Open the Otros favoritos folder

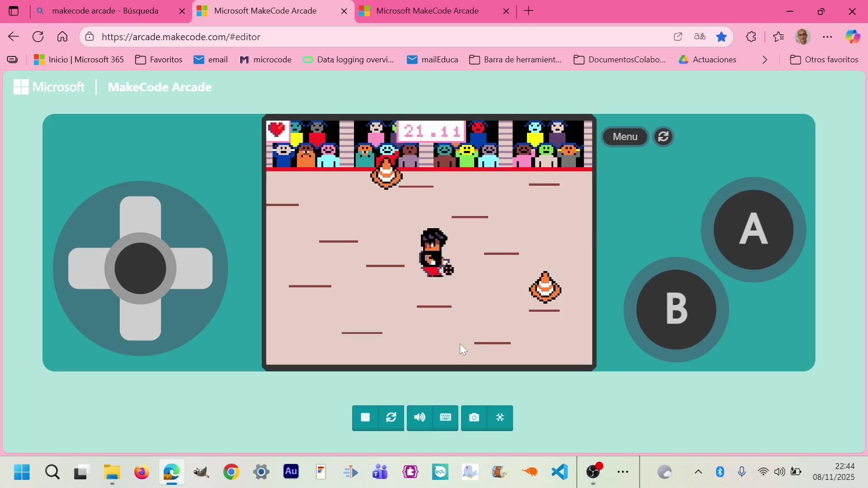(824, 60)
